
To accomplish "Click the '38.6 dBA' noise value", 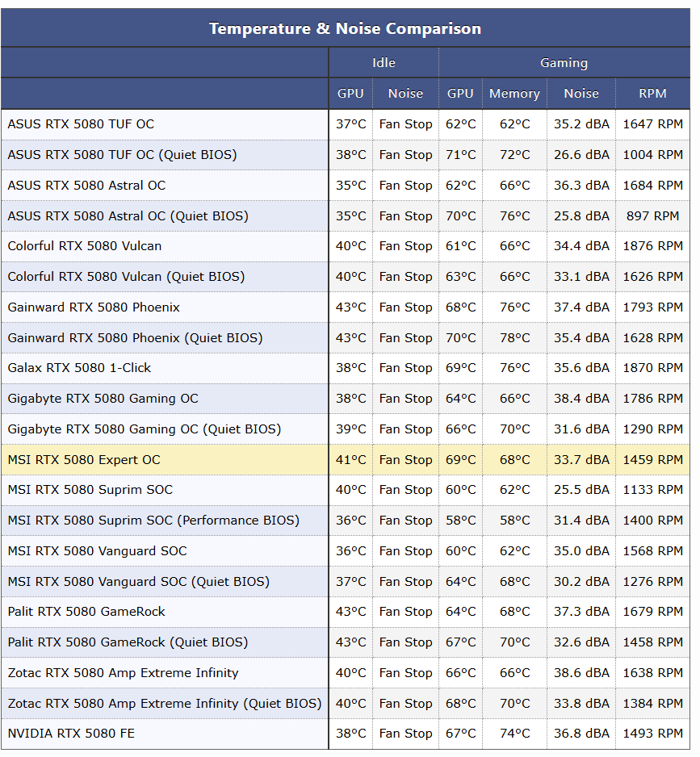I will [x=581, y=673].
